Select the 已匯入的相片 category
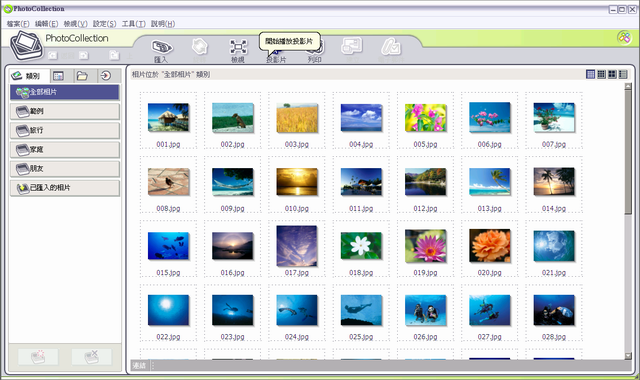The width and height of the screenshot is (640, 380). pos(65,188)
